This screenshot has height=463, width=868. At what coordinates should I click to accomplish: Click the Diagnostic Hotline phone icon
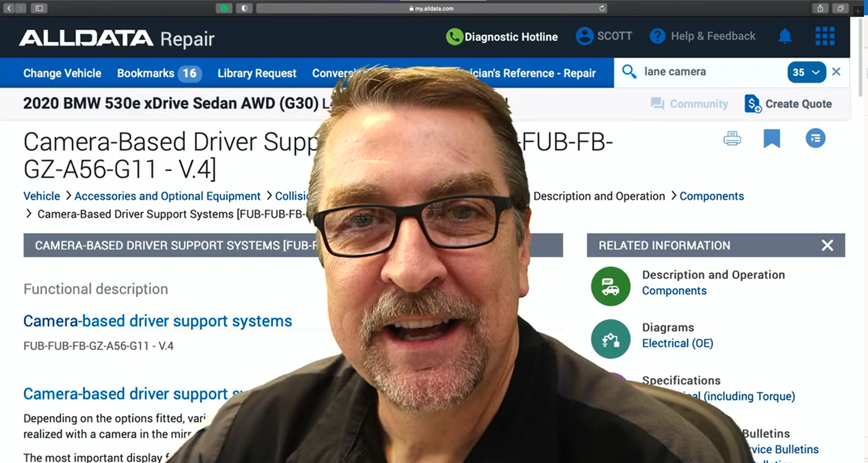tap(454, 37)
